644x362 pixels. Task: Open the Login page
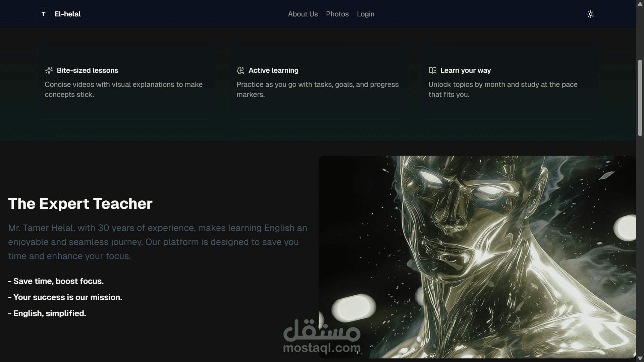click(366, 14)
